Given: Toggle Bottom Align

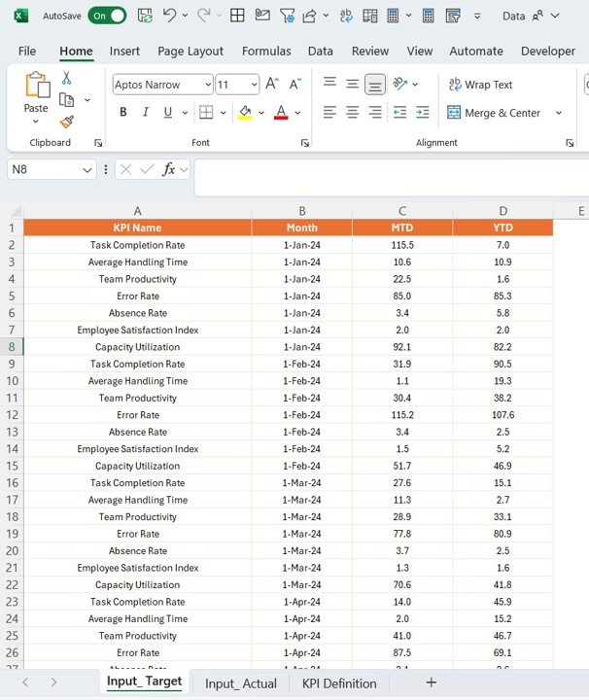Looking at the screenshot, I should click(x=375, y=85).
